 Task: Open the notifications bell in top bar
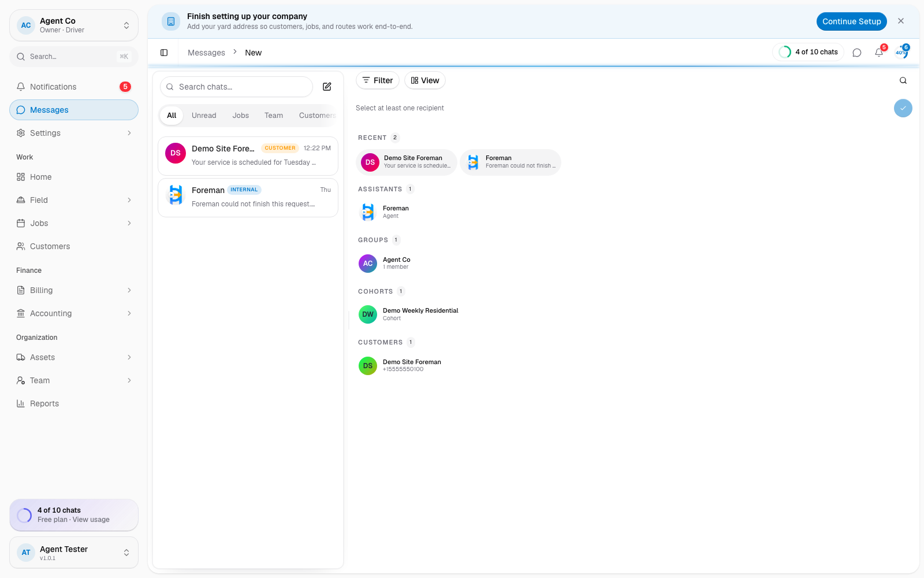point(879,53)
